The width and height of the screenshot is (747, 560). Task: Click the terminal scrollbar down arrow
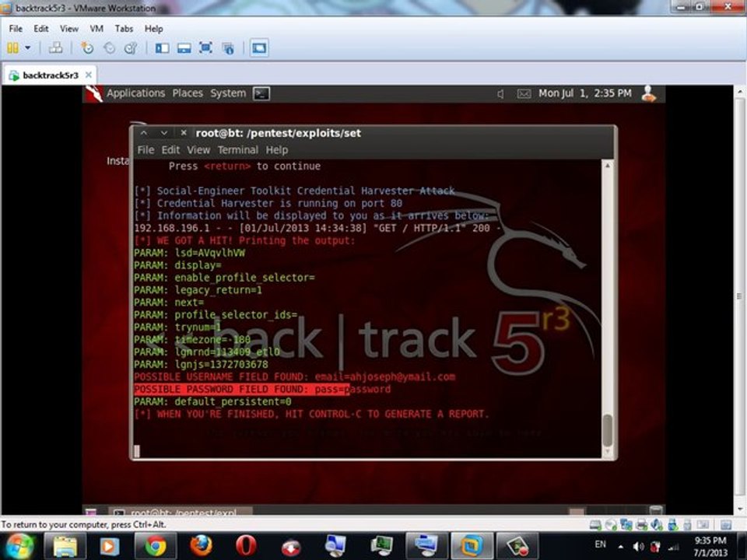[608, 452]
